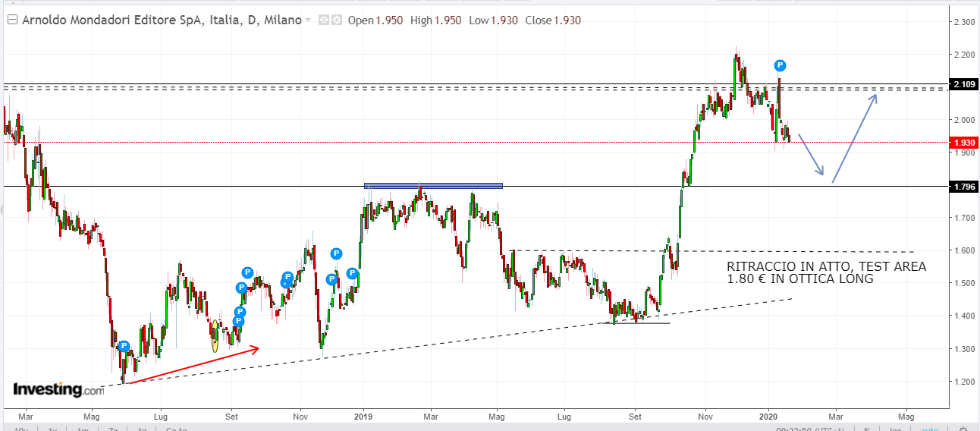Select the yellow oval marker on chart

pyautogui.click(x=215, y=335)
